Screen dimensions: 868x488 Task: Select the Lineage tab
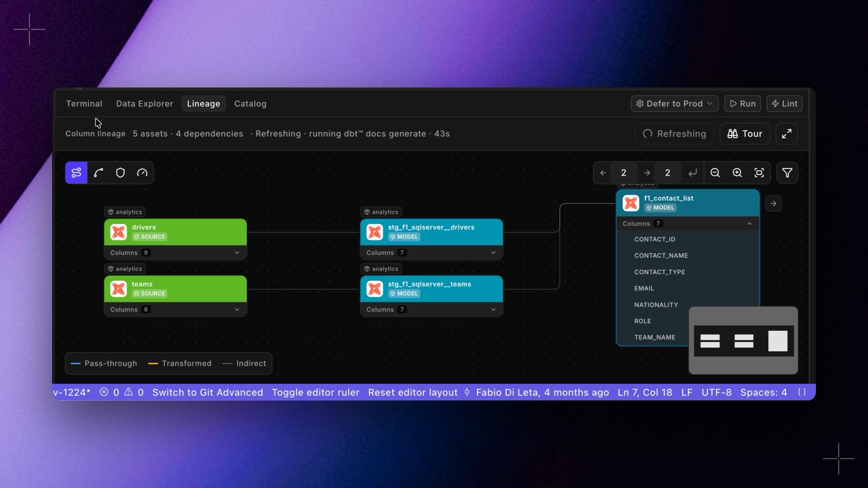[x=203, y=104]
